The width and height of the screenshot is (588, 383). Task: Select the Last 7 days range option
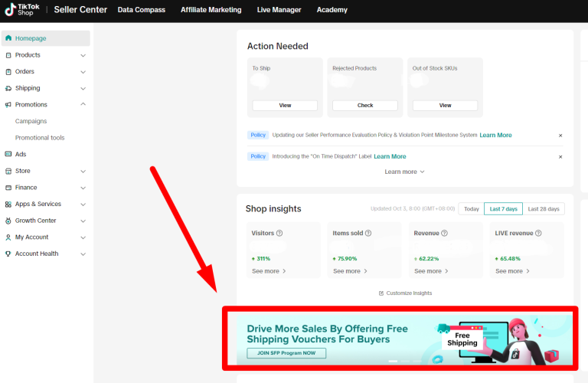pyautogui.click(x=503, y=208)
